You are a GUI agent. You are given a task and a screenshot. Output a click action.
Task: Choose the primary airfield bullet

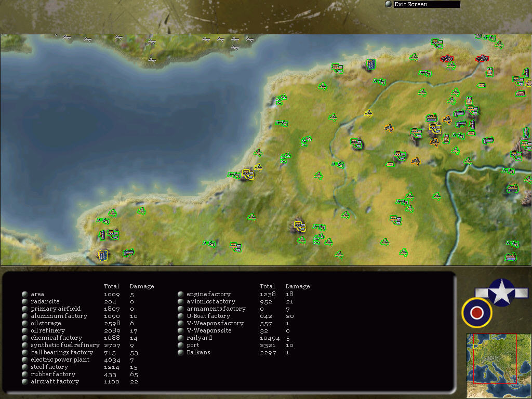coord(25,309)
